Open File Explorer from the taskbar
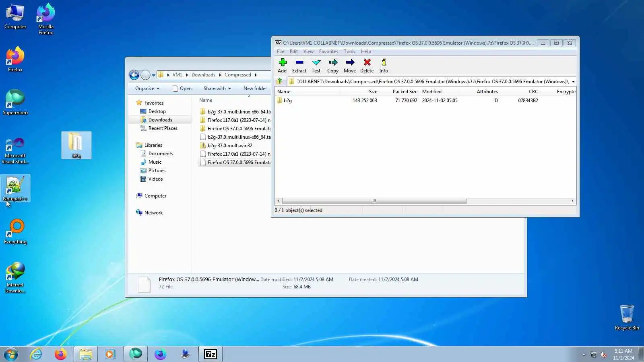 click(x=85, y=354)
